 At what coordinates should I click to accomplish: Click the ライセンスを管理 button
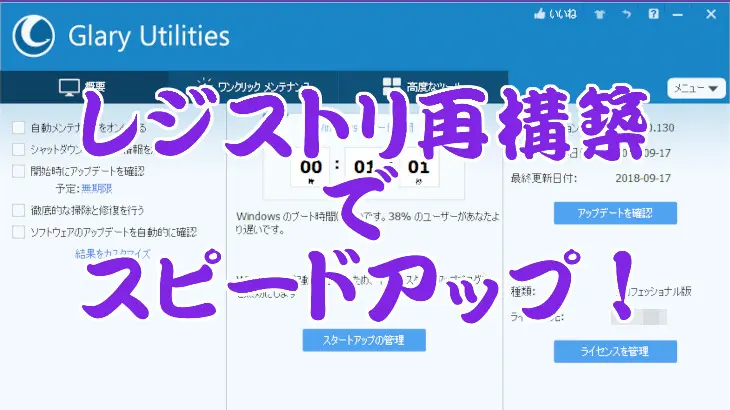click(615, 351)
